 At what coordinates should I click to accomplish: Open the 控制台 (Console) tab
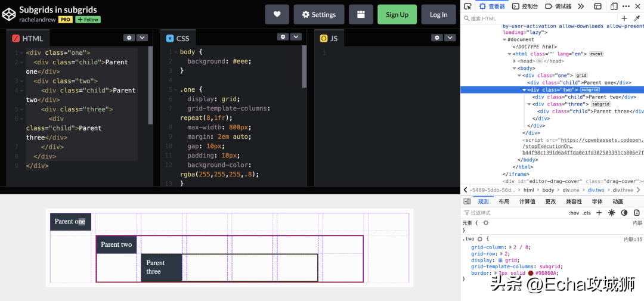(x=525, y=7)
